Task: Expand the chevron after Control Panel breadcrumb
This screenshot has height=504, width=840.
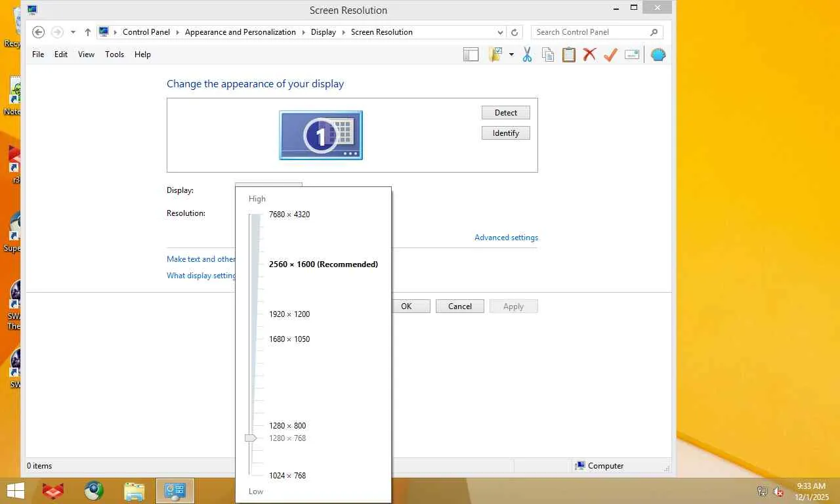Action: 177,32
